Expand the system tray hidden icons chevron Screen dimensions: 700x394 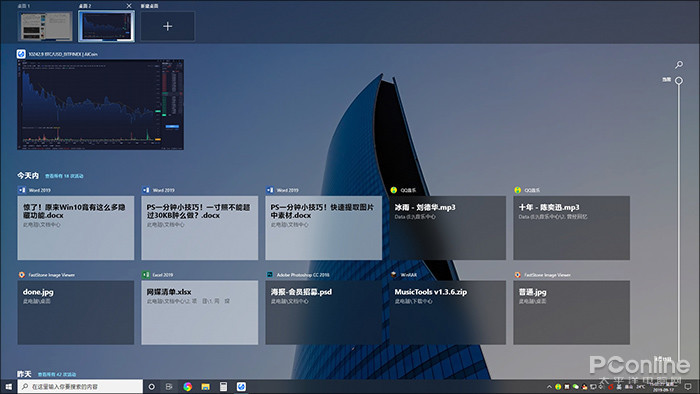click(x=549, y=386)
